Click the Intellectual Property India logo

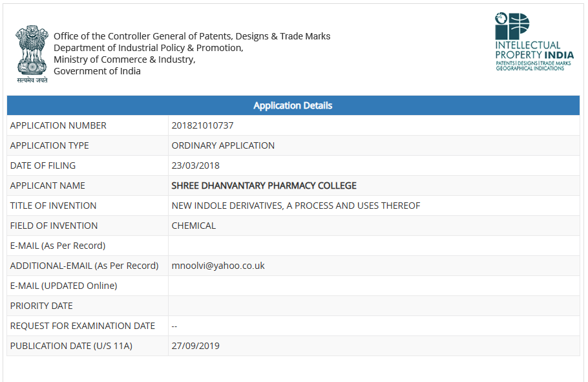534,41
